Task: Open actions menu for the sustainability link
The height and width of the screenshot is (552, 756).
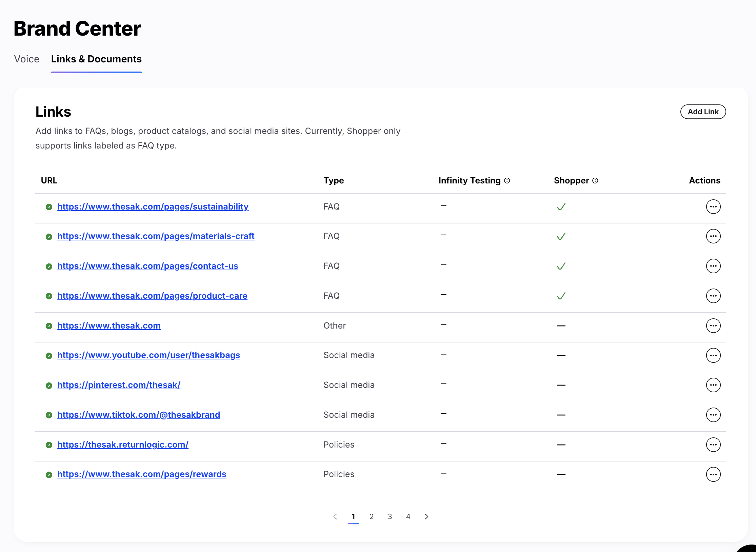Action: coord(713,206)
